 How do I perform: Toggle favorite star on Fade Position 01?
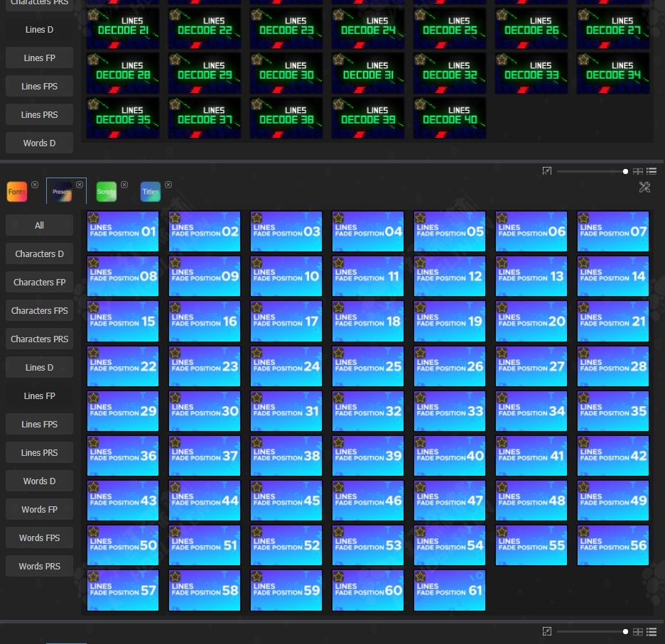pyautogui.click(x=93, y=218)
